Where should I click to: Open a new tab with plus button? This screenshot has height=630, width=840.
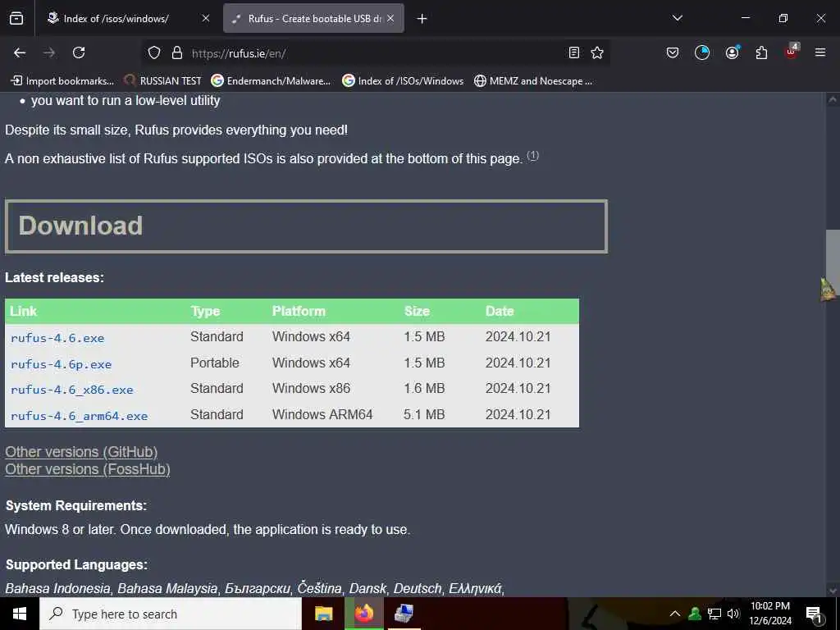[x=422, y=19]
